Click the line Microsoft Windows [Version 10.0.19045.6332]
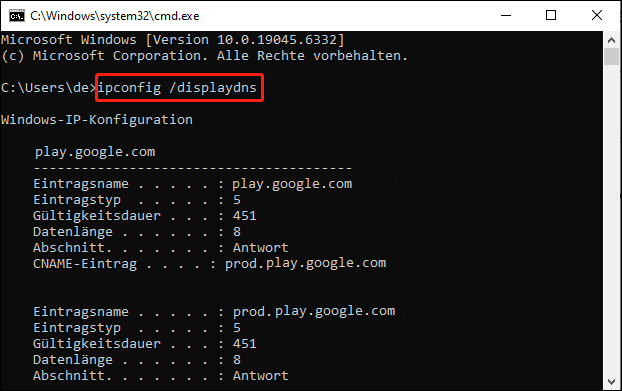The height and width of the screenshot is (391, 622). pos(173,40)
